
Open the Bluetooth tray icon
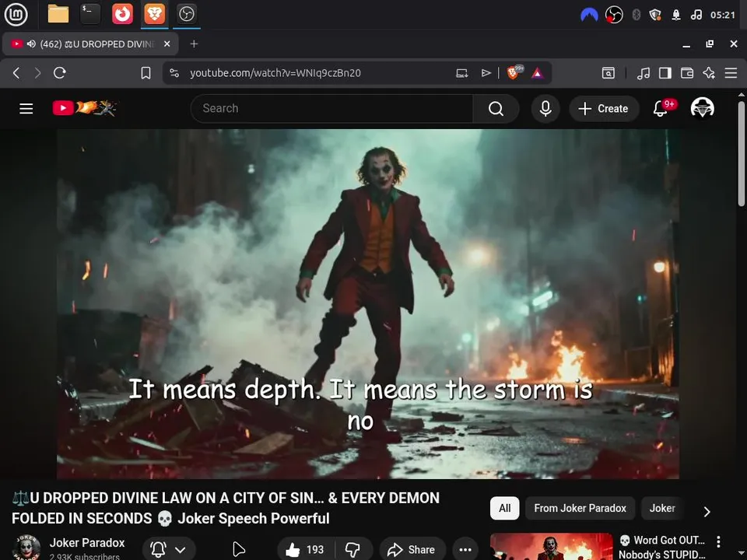tap(636, 16)
